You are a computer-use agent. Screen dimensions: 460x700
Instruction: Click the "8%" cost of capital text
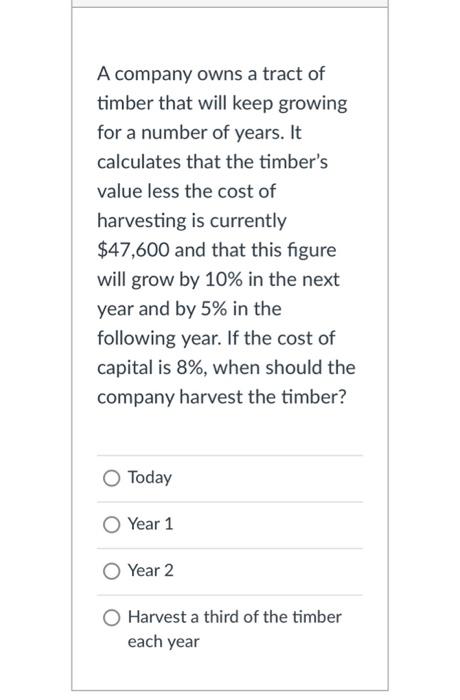[192, 368]
